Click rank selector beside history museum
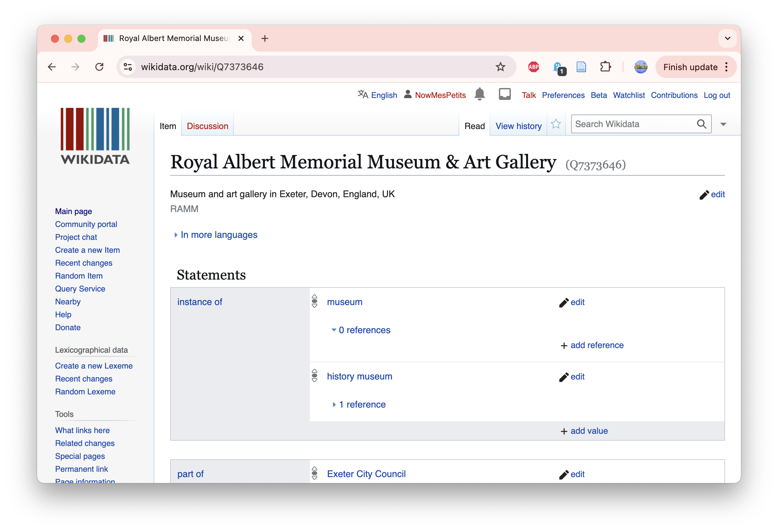This screenshot has height=532, width=778. (x=315, y=376)
